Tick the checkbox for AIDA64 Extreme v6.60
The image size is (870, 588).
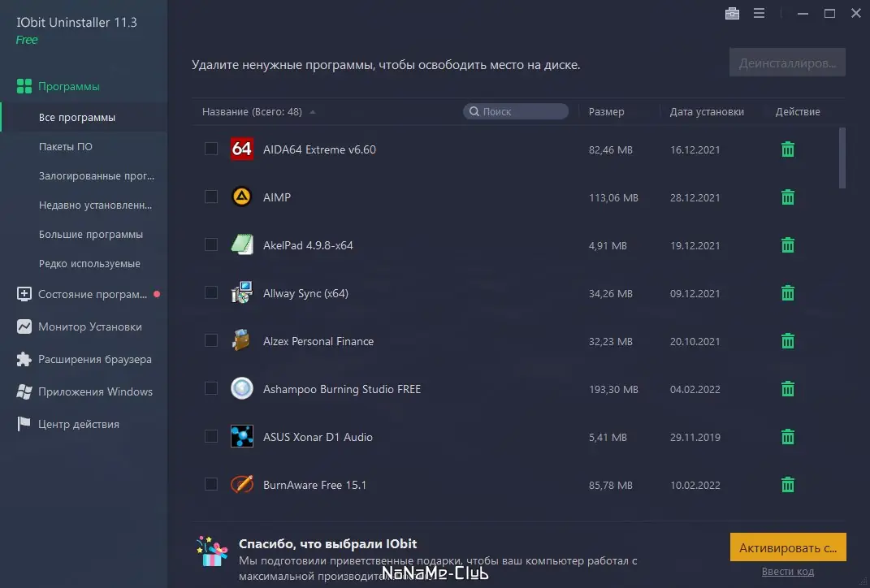tap(211, 149)
